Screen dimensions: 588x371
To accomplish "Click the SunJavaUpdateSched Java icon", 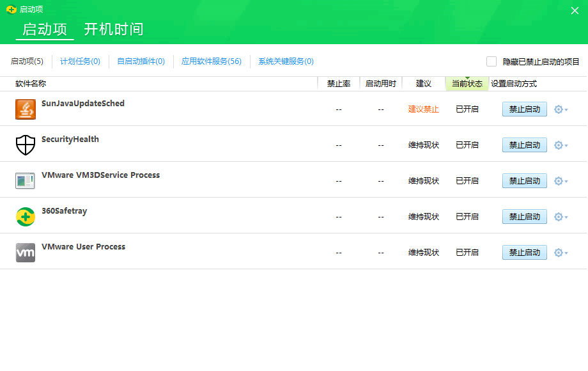I will point(26,109).
